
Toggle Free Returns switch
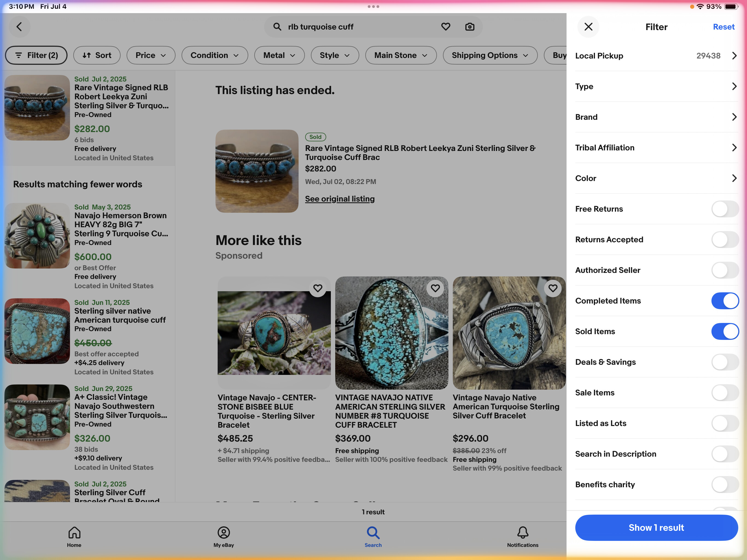pyautogui.click(x=725, y=209)
